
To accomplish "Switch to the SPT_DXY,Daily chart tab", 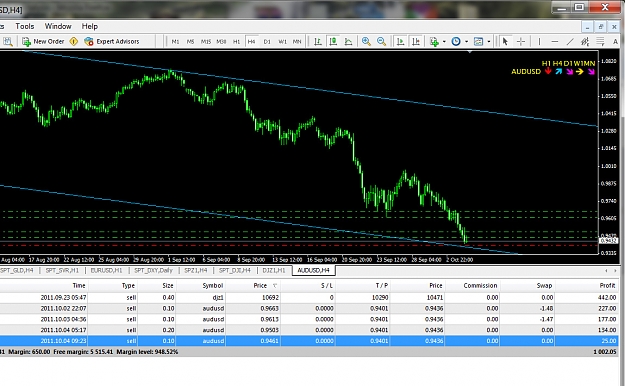I will (153, 270).
